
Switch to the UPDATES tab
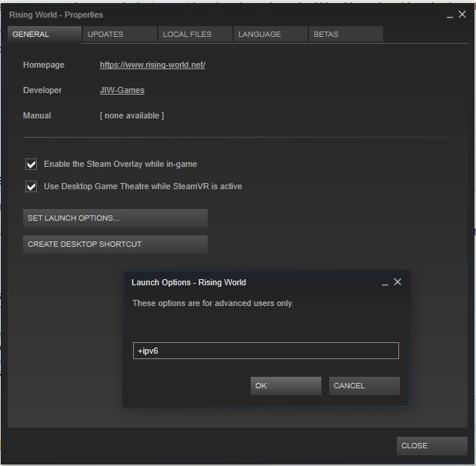(x=118, y=35)
